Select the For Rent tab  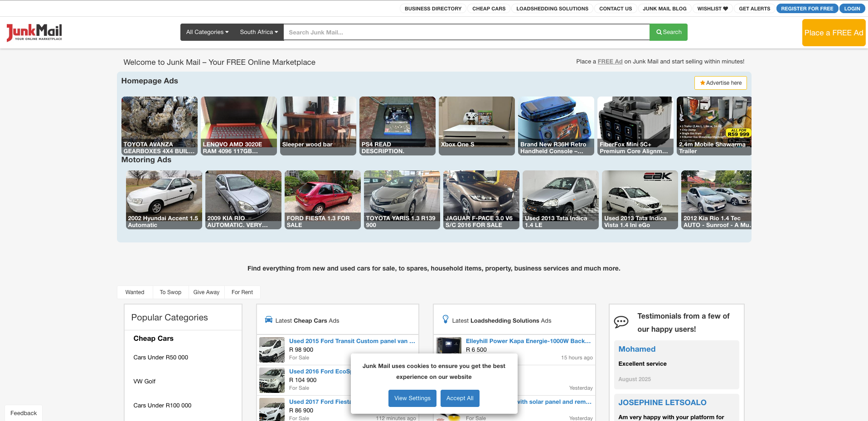click(x=242, y=292)
